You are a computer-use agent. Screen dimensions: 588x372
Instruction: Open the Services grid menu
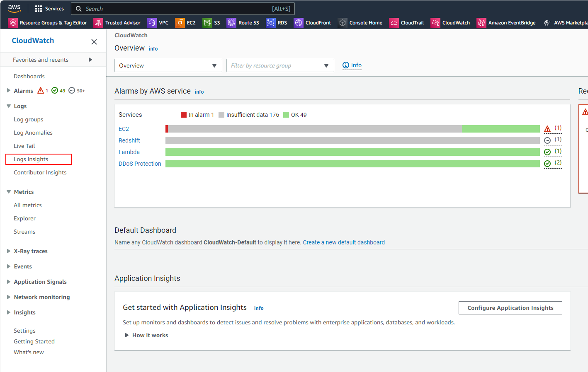click(x=49, y=9)
